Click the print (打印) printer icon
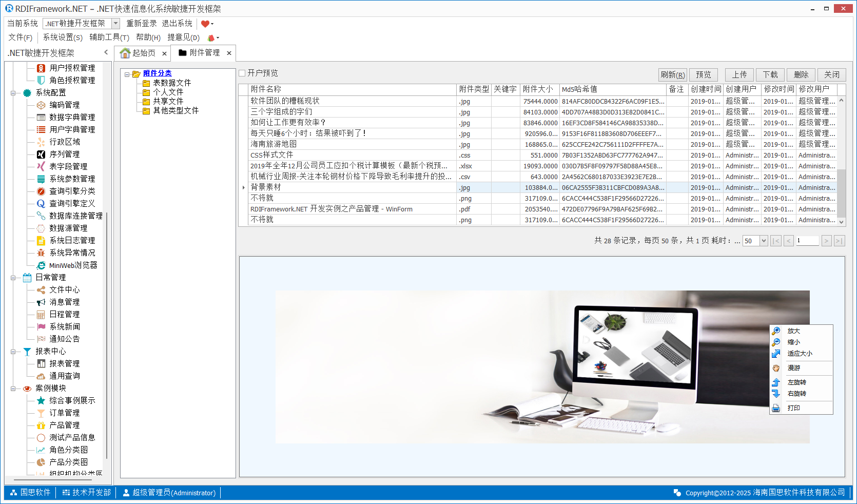The image size is (857, 504). [x=776, y=408]
